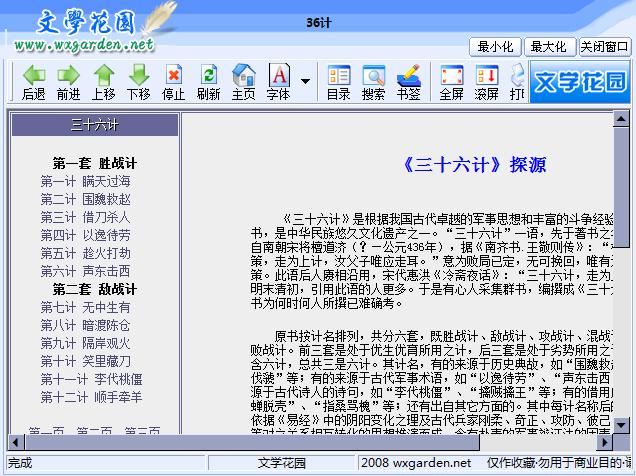The height and width of the screenshot is (476, 636).
Task: Open chapter 第五计 趁火打劫
Action: [85, 253]
